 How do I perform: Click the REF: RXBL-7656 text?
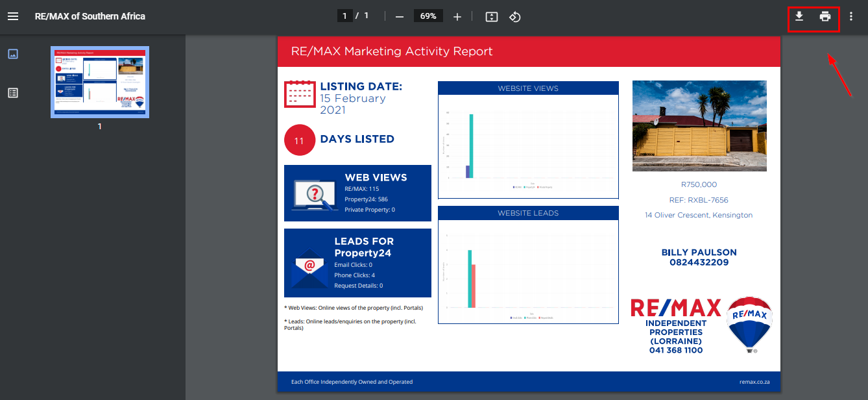tap(699, 200)
